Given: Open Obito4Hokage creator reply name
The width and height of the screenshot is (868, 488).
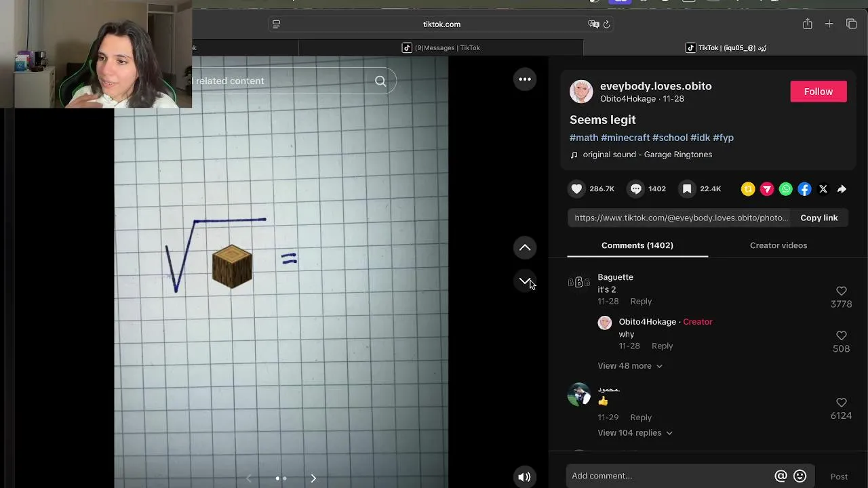Looking at the screenshot, I should pos(647,322).
